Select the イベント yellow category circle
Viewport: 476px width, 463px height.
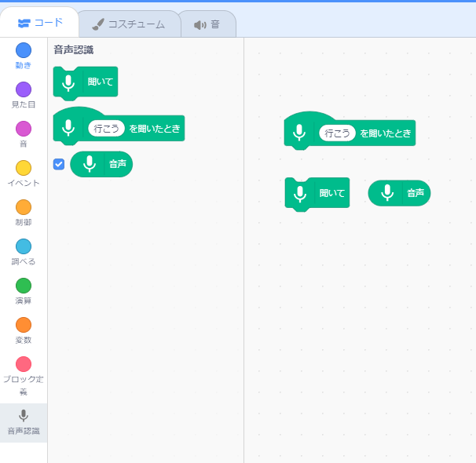click(x=24, y=168)
